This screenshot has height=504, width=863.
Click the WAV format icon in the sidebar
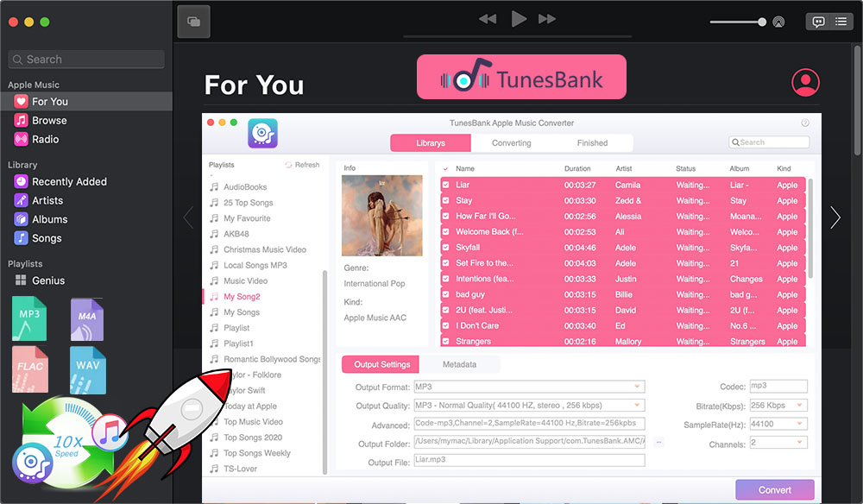87,369
